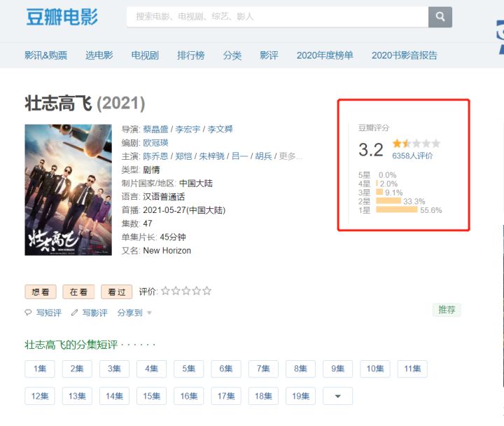Open the 7集 episode button

point(264,369)
